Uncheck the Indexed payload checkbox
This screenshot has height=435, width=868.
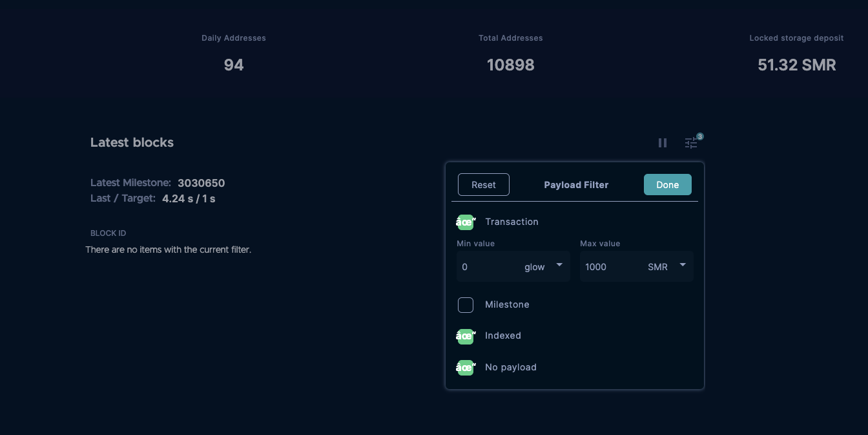tap(466, 336)
